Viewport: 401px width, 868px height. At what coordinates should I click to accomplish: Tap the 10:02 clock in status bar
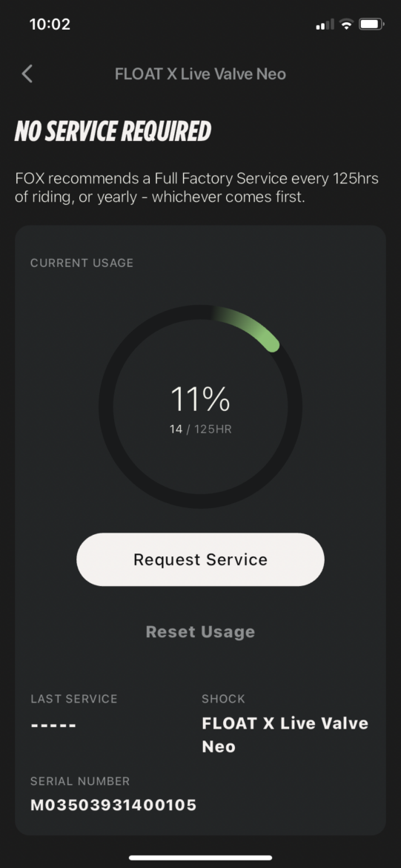point(50,24)
